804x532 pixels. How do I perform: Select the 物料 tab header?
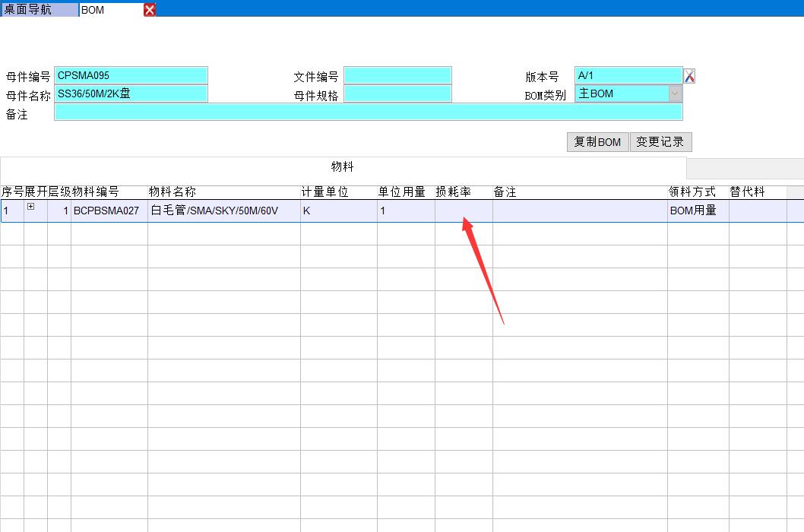[342, 167]
